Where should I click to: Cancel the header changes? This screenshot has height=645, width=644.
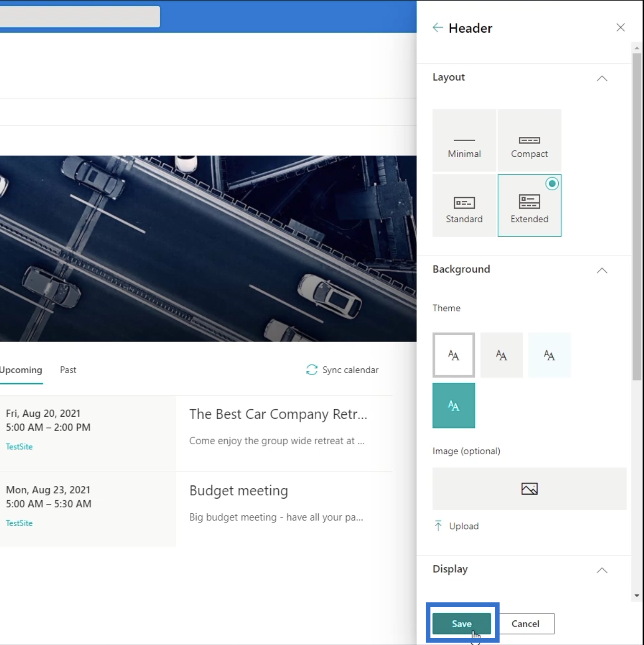[525, 624]
